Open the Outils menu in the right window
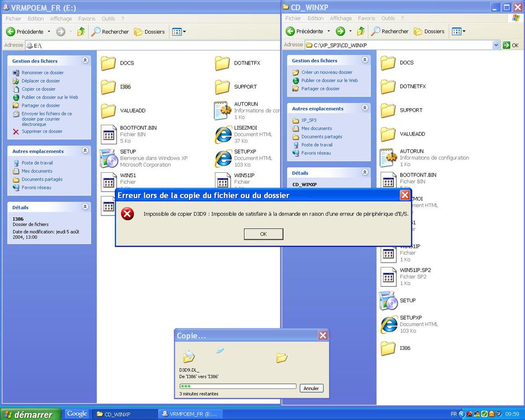The image size is (525, 420). [x=388, y=18]
